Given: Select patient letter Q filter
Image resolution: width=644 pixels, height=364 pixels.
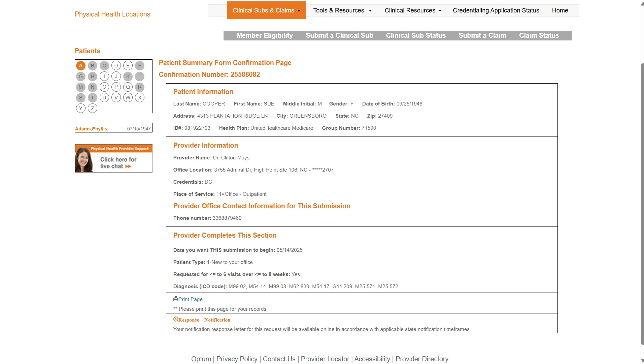Looking at the screenshot, I should [128, 87].
